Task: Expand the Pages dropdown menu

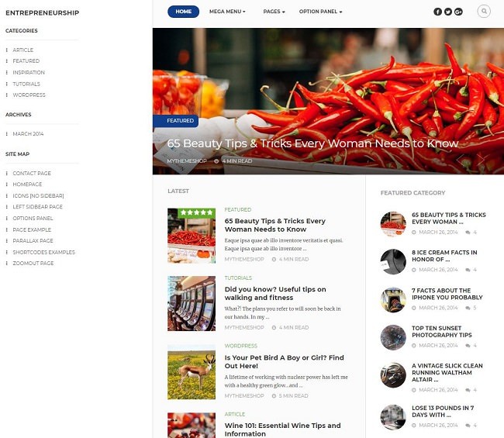Action: click(x=274, y=12)
